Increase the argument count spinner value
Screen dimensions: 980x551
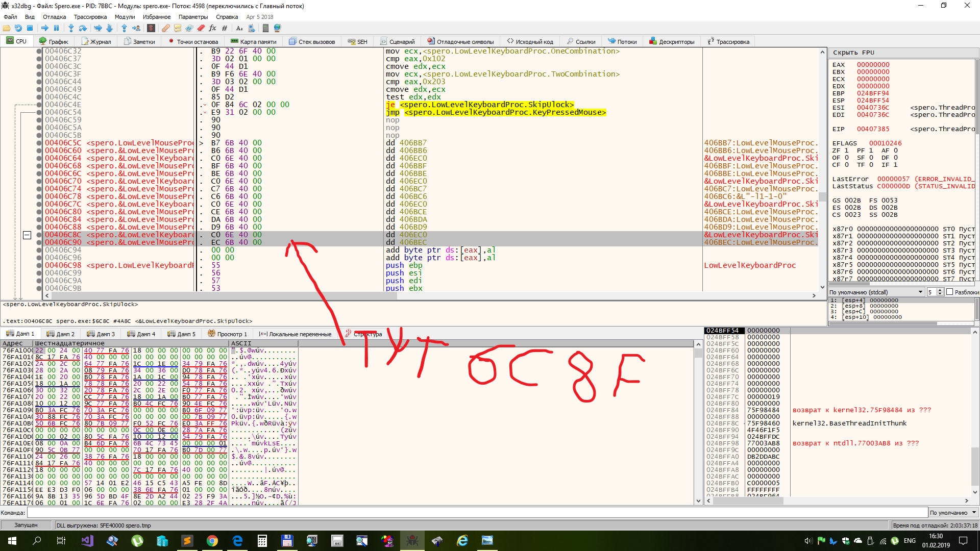coord(940,290)
